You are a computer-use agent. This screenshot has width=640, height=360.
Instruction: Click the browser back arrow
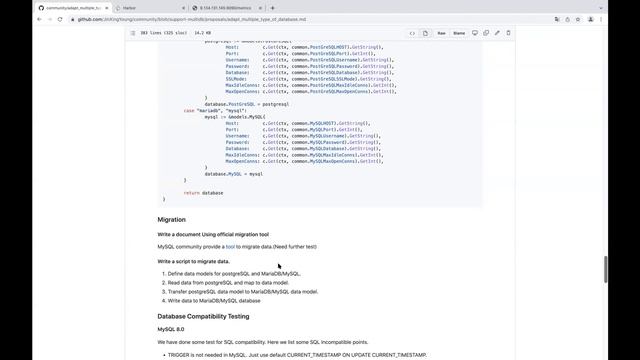pos(39,19)
